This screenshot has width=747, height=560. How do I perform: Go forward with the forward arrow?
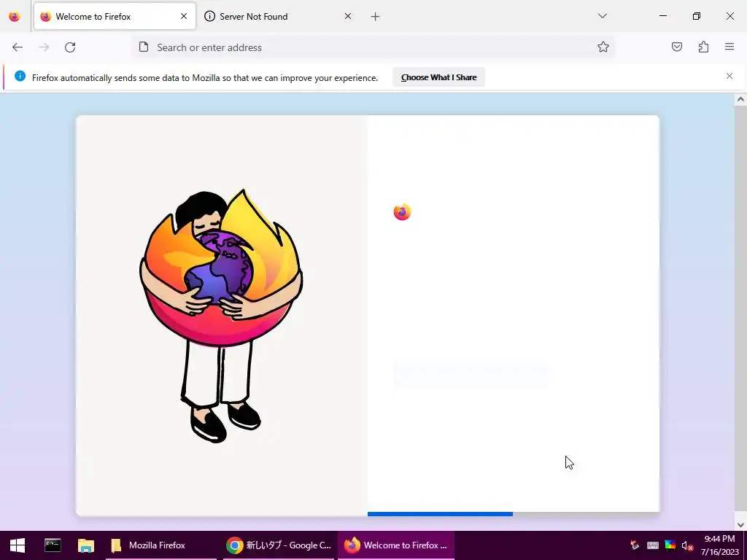(44, 47)
